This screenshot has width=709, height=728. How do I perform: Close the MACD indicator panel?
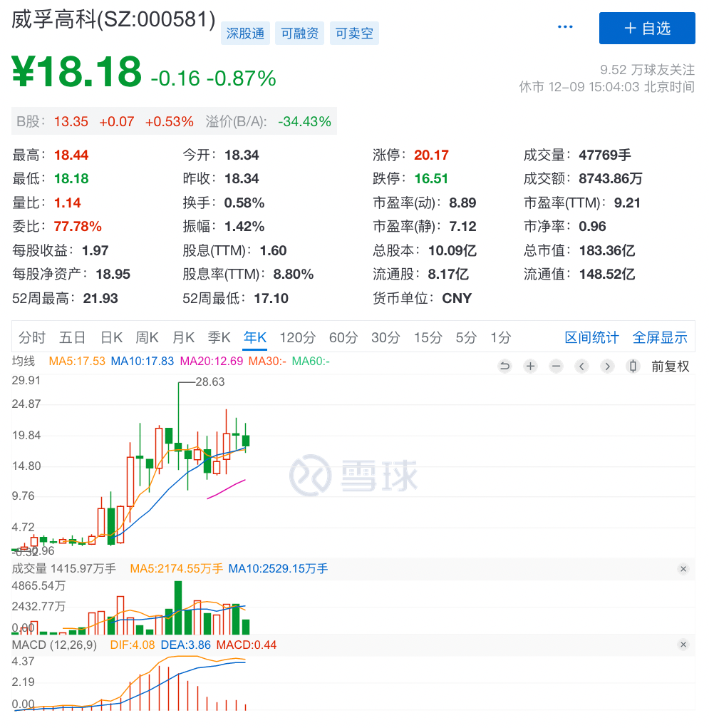point(683,645)
